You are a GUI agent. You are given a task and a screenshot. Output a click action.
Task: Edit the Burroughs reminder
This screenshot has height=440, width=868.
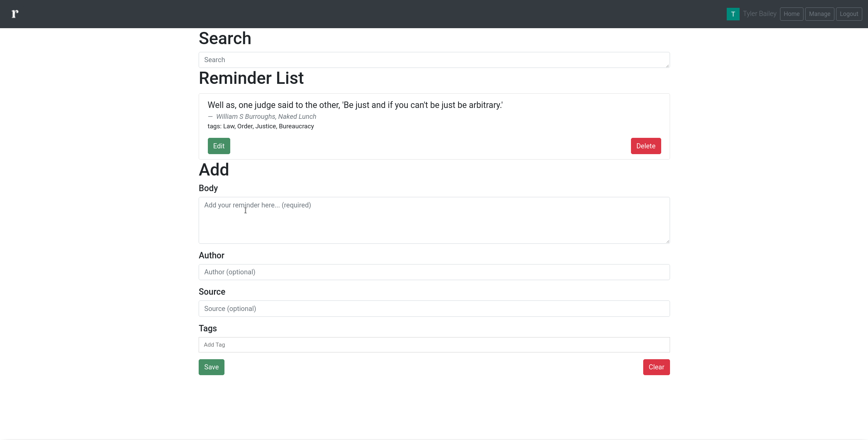coord(219,146)
